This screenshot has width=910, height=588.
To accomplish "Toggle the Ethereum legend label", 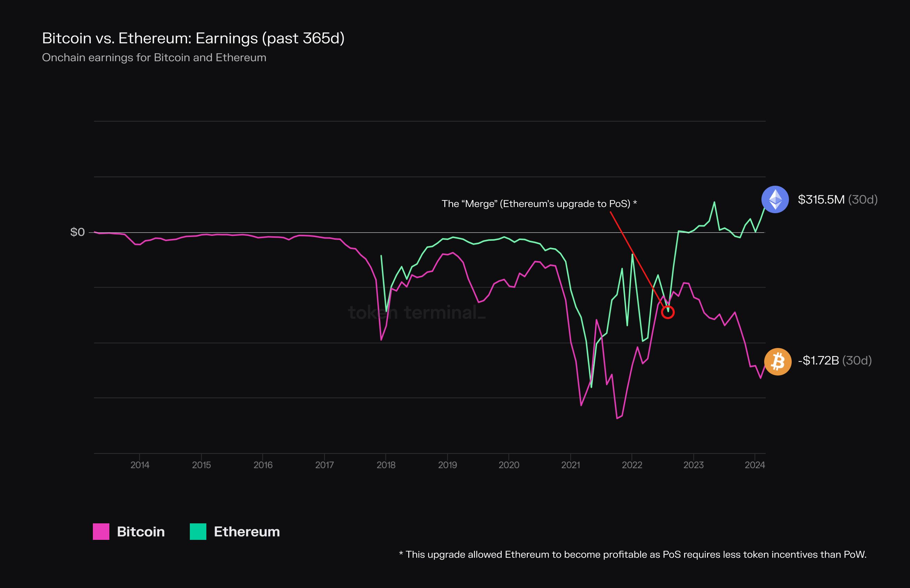I will 247,532.
